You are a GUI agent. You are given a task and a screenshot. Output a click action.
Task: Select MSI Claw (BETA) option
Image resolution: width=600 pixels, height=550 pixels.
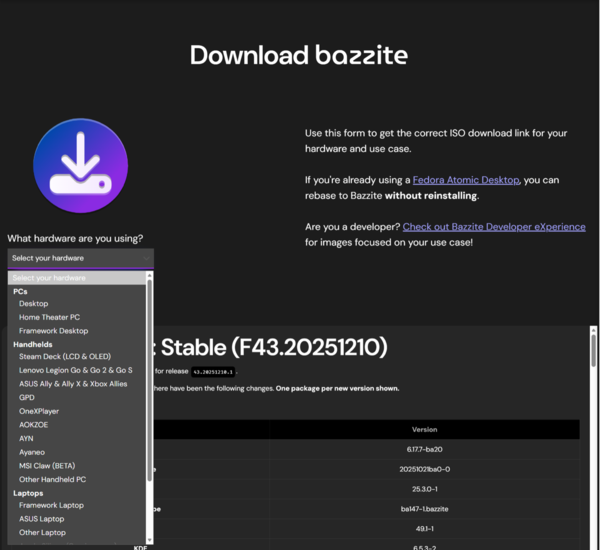tap(77, 466)
